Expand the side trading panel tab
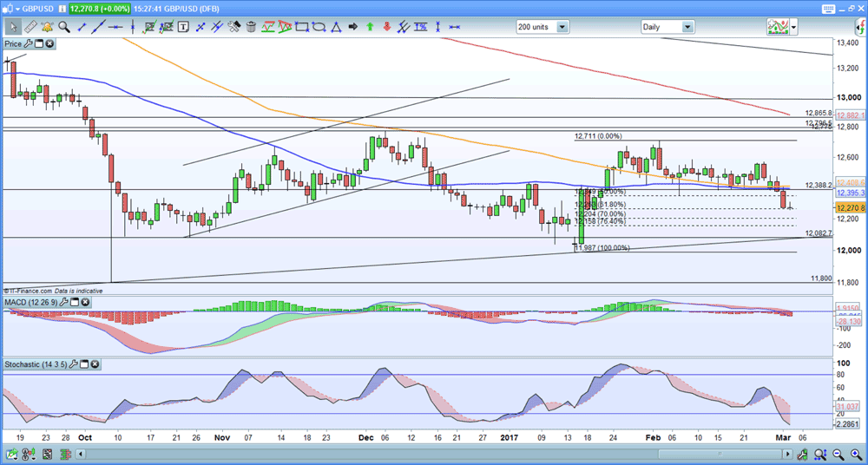 (860, 26)
